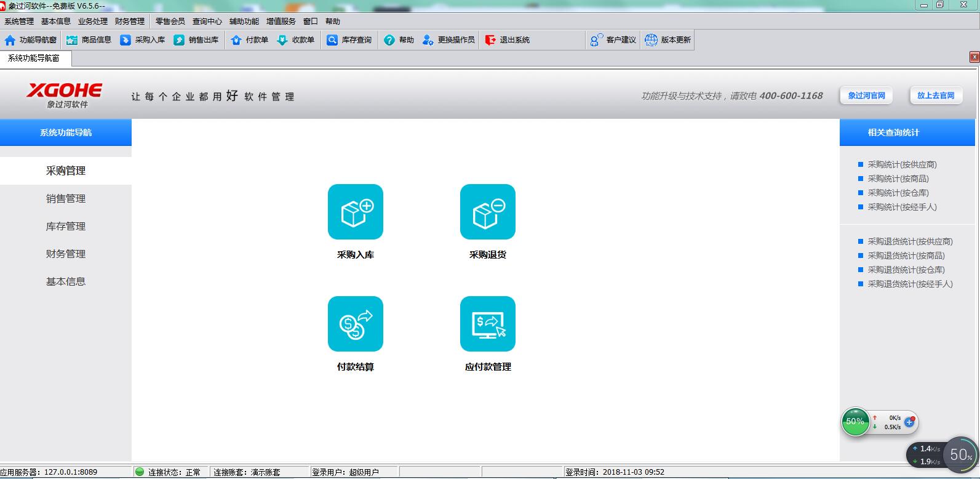Open the 辅助功能 menu
Screen dimensions: 980x479
tap(244, 21)
